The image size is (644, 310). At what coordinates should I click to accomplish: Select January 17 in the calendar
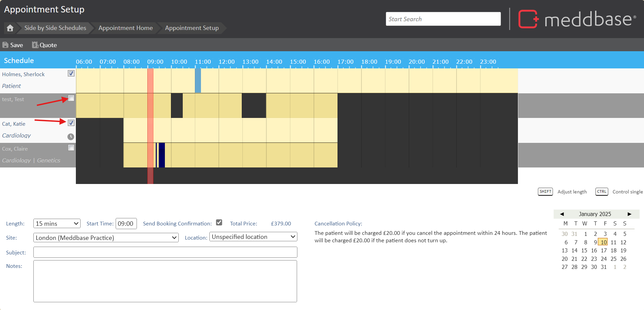(x=604, y=250)
